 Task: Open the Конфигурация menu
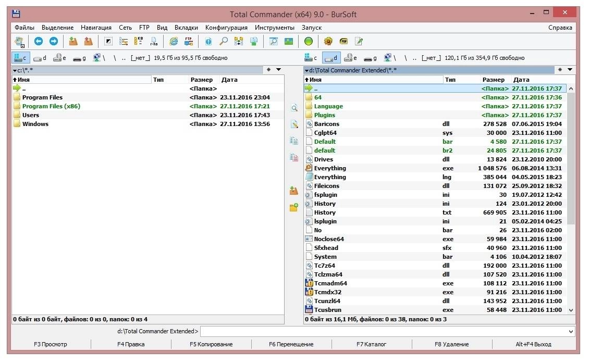point(226,28)
